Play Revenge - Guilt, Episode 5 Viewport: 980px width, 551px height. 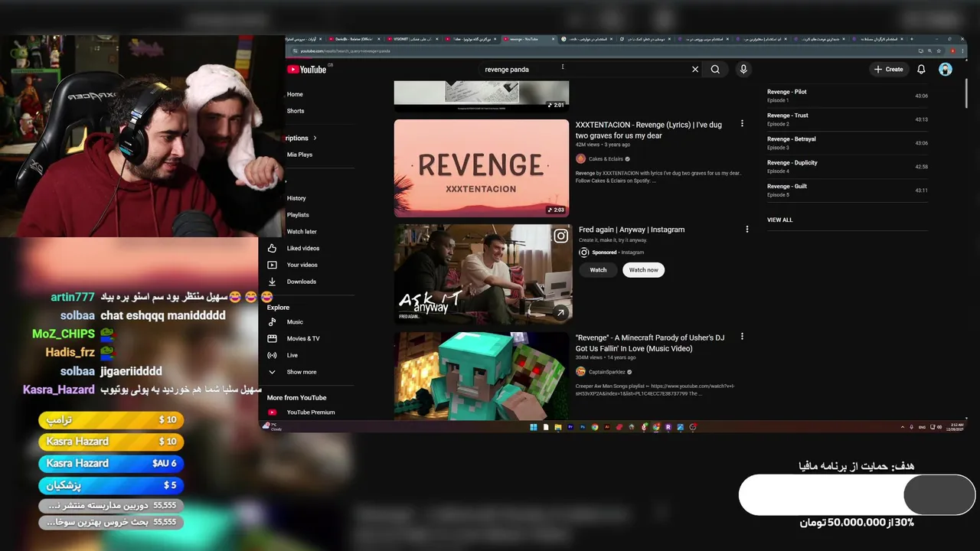[848, 191]
